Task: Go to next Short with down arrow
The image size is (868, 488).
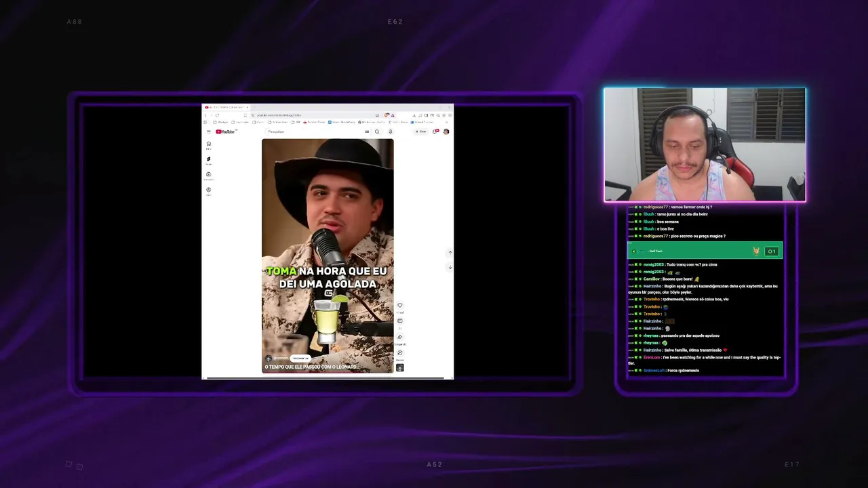Action: click(x=450, y=267)
